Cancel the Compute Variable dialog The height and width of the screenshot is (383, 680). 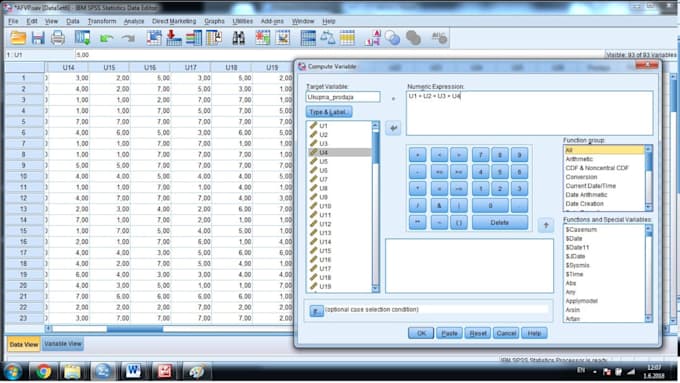click(506, 333)
